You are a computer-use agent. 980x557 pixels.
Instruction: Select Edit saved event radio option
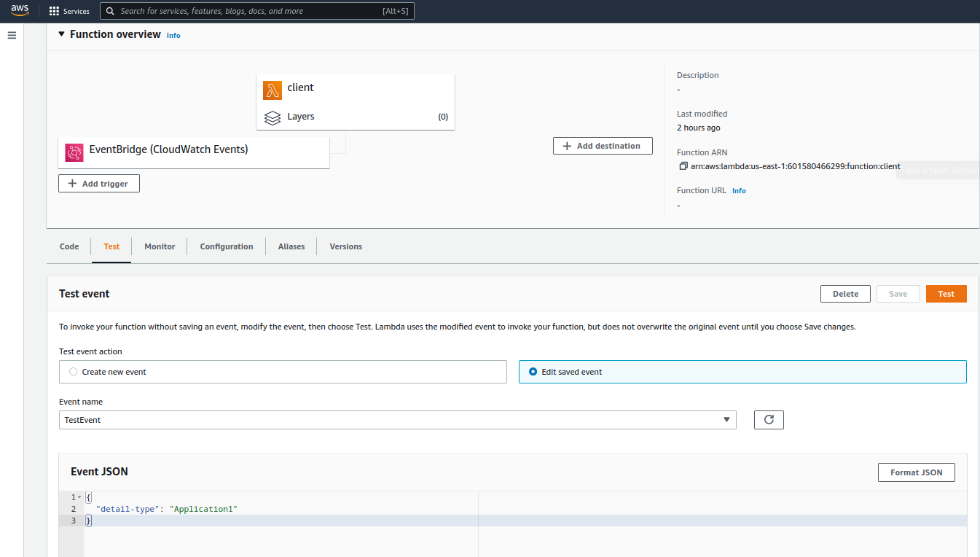coord(533,372)
